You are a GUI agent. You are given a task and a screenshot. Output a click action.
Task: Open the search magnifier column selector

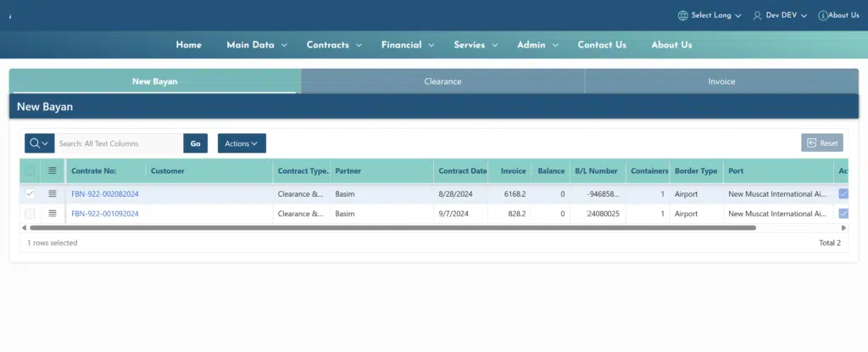tap(39, 143)
